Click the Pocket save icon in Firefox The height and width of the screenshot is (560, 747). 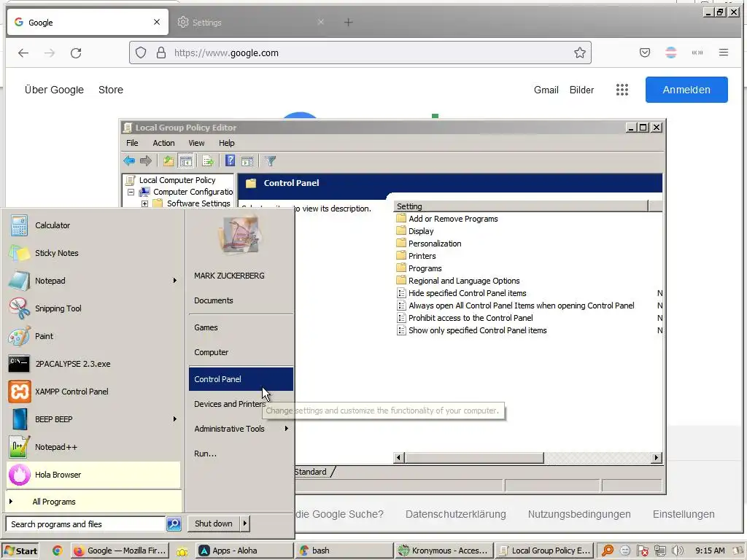pos(645,52)
